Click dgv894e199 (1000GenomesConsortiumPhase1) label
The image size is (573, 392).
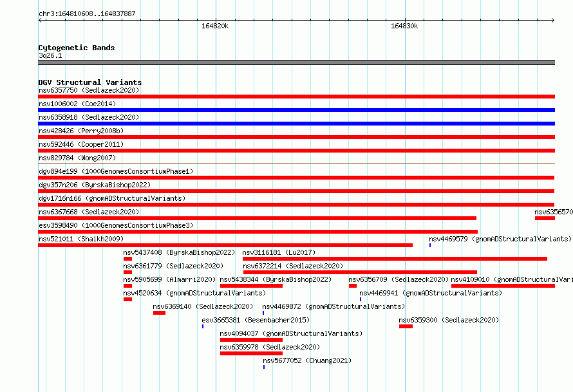tap(116, 171)
